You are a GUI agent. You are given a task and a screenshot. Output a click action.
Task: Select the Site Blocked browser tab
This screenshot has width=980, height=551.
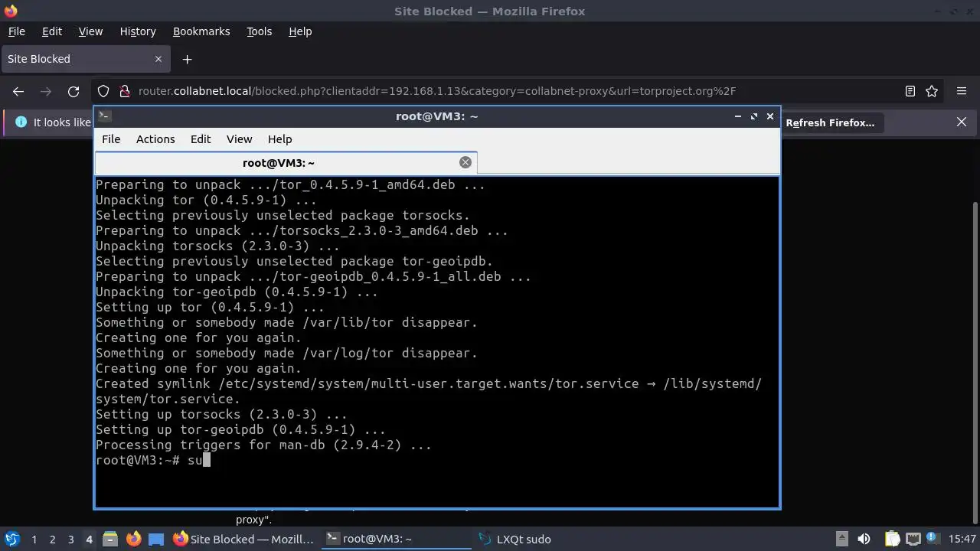point(84,59)
